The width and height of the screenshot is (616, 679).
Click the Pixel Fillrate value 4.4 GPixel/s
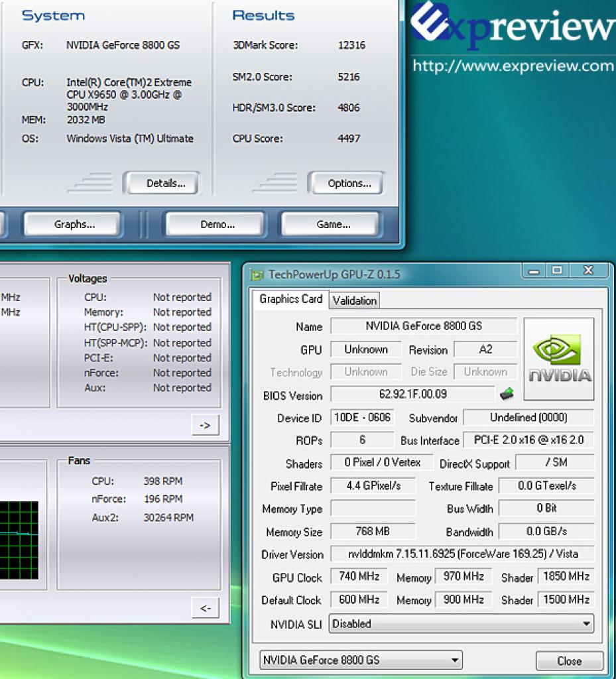(373, 485)
